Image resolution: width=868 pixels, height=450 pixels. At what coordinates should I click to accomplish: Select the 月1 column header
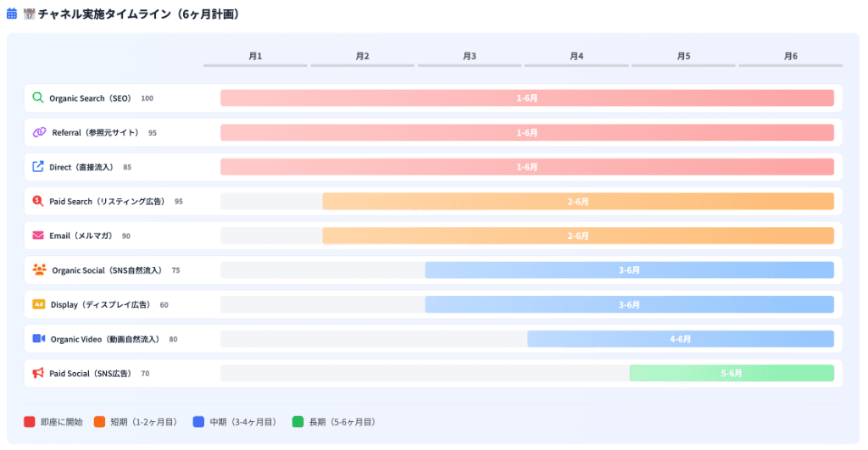click(x=255, y=56)
